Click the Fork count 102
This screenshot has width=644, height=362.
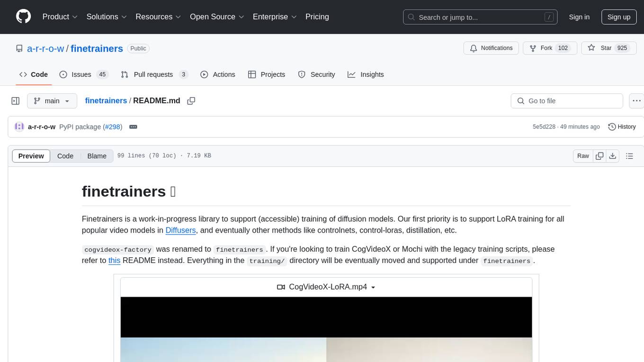click(563, 48)
